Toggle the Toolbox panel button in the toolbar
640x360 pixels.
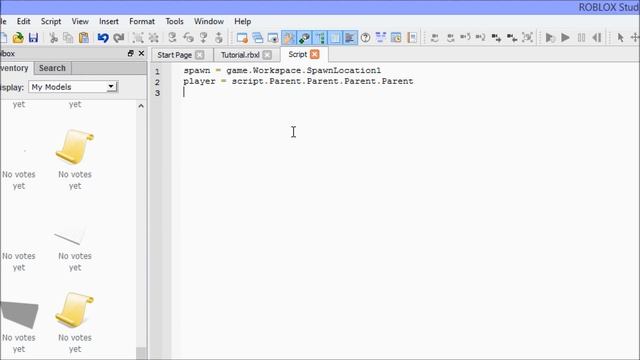click(x=289, y=38)
